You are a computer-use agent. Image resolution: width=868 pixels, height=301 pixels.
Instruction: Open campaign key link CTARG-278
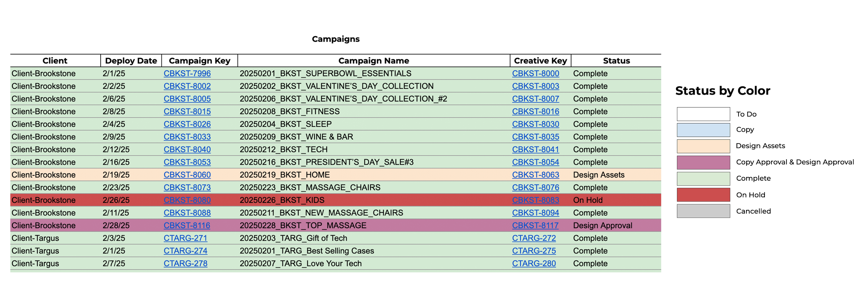click(x=185, y=264)
